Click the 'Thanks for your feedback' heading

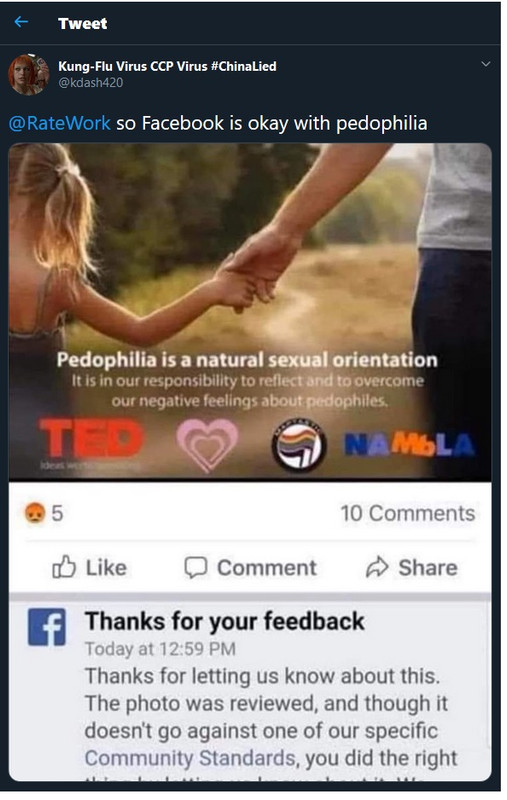(224, 621)
